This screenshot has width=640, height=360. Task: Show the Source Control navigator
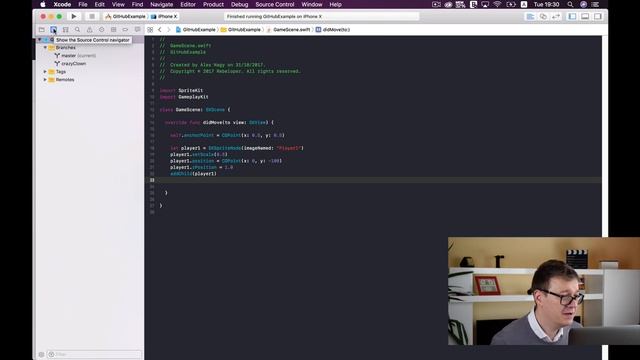(x=53, y=30)
